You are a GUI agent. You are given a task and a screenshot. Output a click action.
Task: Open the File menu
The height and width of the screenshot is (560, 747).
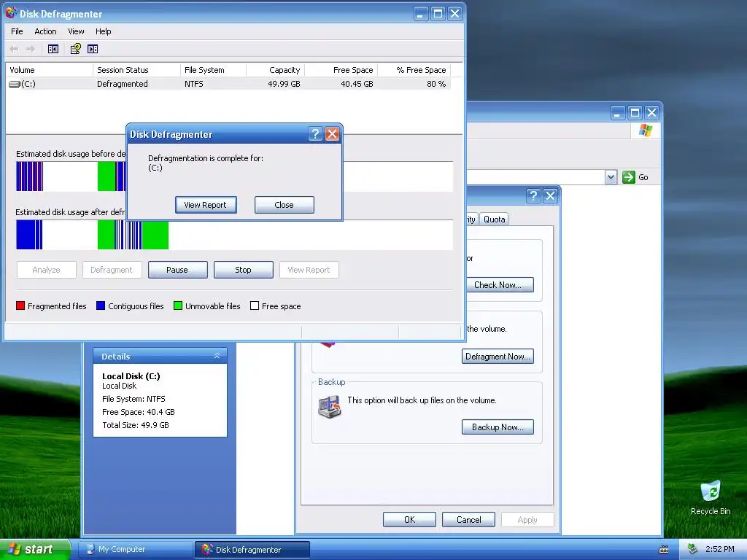pos(18,31)
